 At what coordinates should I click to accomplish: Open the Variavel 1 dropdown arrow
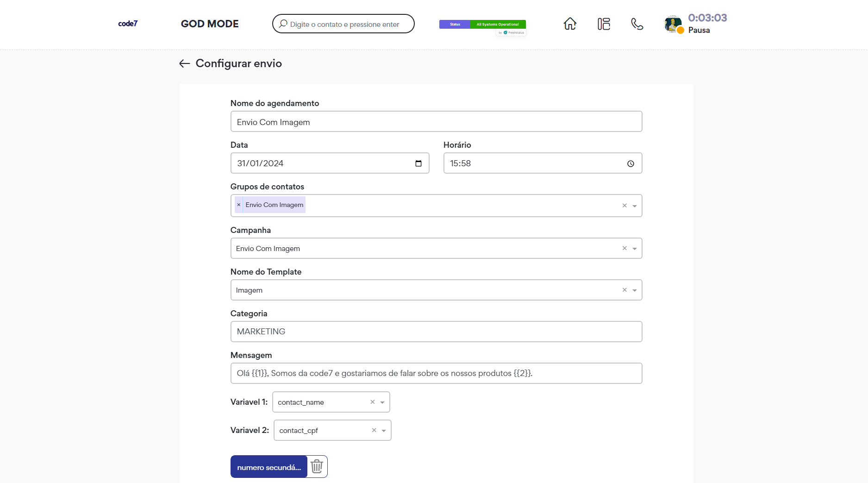(x=382, y=402)
